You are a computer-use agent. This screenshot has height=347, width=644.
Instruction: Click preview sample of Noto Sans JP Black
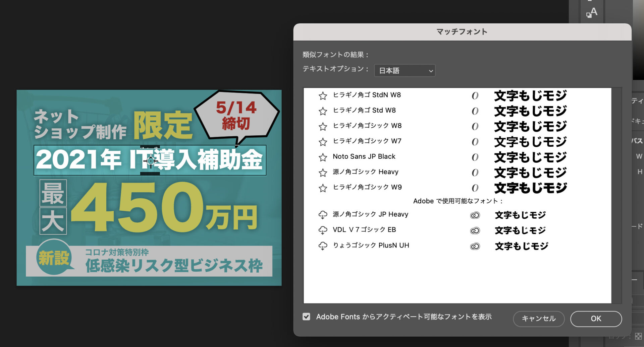click(530, 157)
